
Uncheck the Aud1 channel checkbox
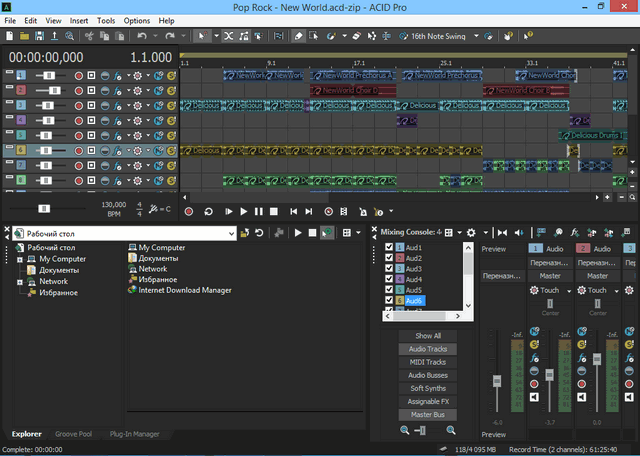tap(390, 248)
